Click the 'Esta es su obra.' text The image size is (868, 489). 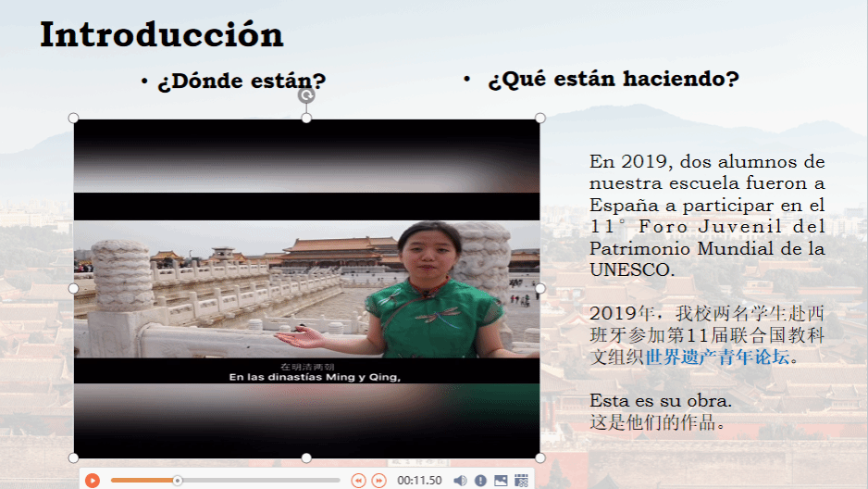[661, 400]
